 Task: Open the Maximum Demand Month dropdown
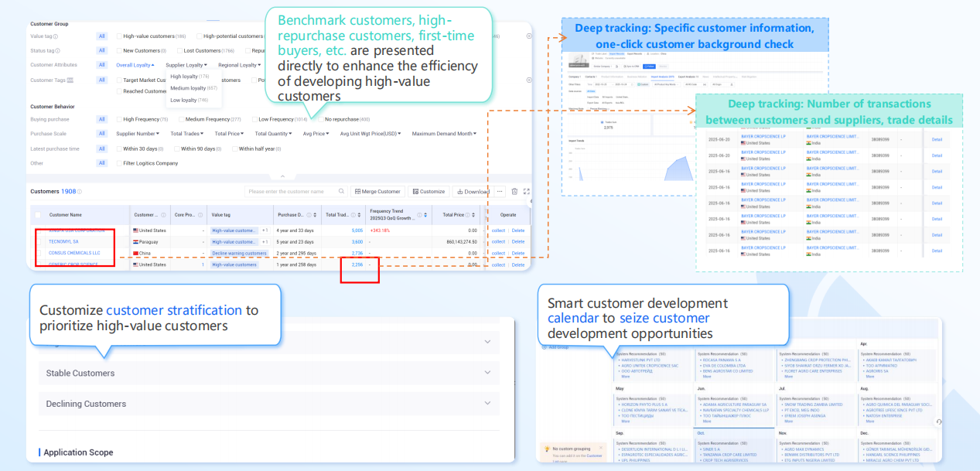coord(444,133)
